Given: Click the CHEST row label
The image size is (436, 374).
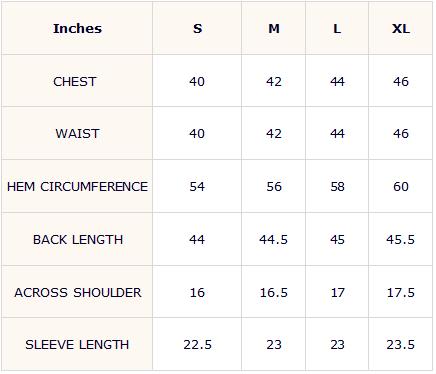Looking at the screenshot, I should tap(75, 81).
